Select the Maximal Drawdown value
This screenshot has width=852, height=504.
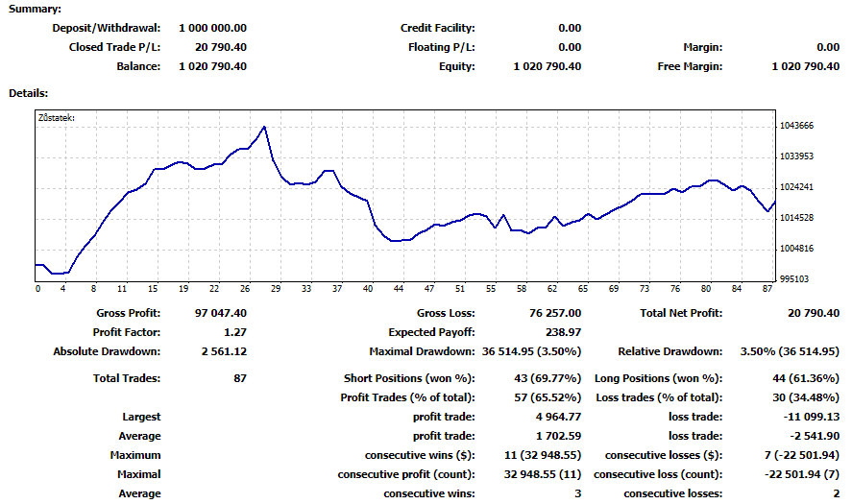pyautogui.click(x=534, y=351)
